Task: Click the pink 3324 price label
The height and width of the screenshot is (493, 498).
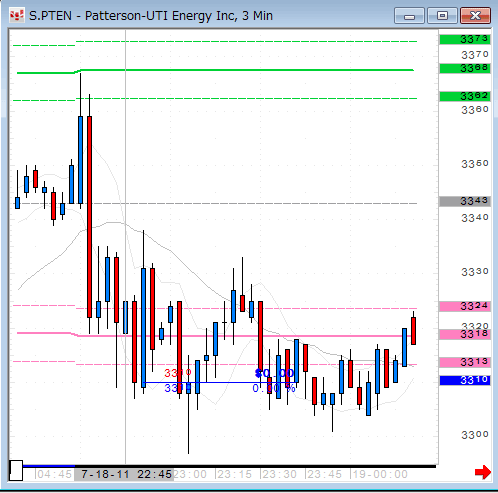Action: (465, 306)
